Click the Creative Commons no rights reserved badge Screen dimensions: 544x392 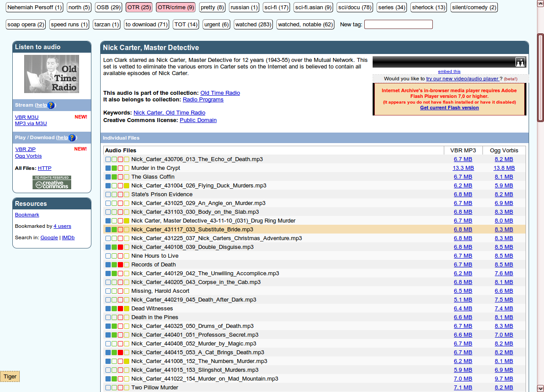click(x=52, y=183)
